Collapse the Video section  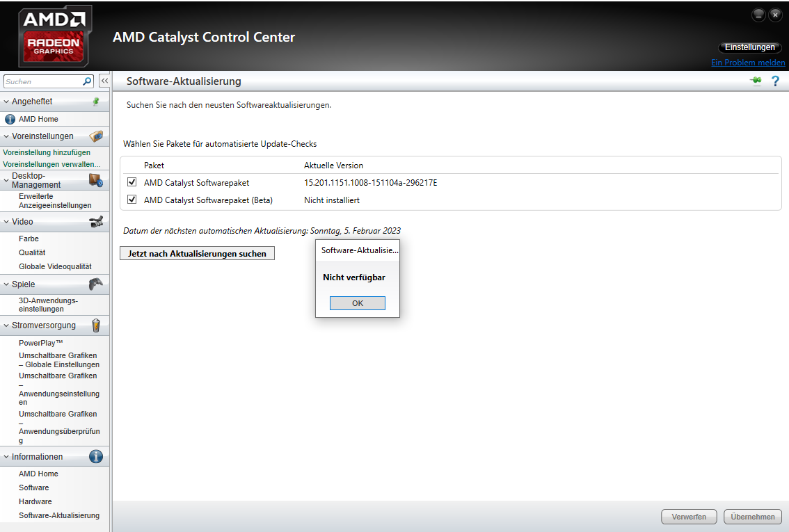(x=6, y=222)
